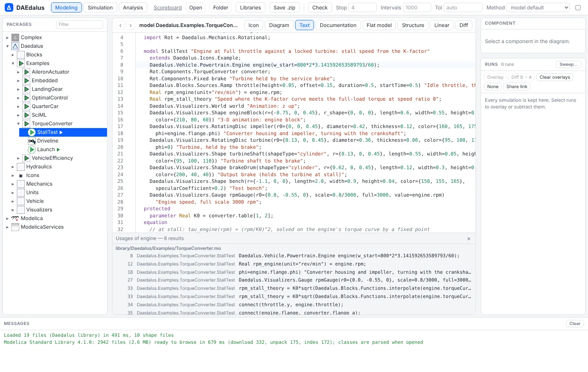Image resolution: width=588 pixels, height=372 pixels.
Task: Click the Folder button
Action: coord(221,7)
